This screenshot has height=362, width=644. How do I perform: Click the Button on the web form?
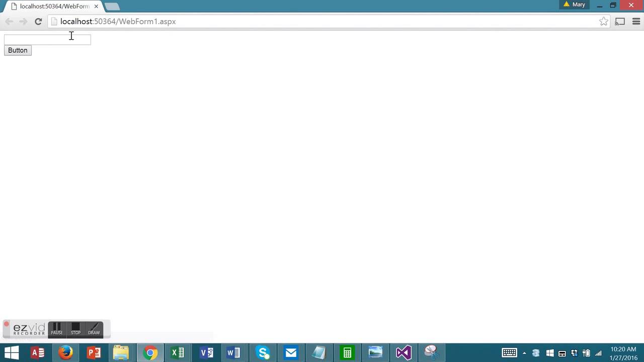tap(18, 50)
